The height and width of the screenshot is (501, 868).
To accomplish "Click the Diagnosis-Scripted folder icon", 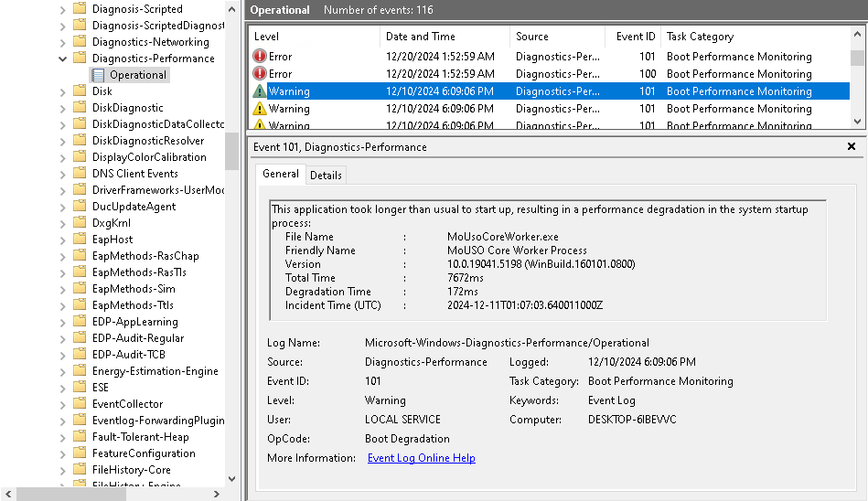I will click(80, 8).
